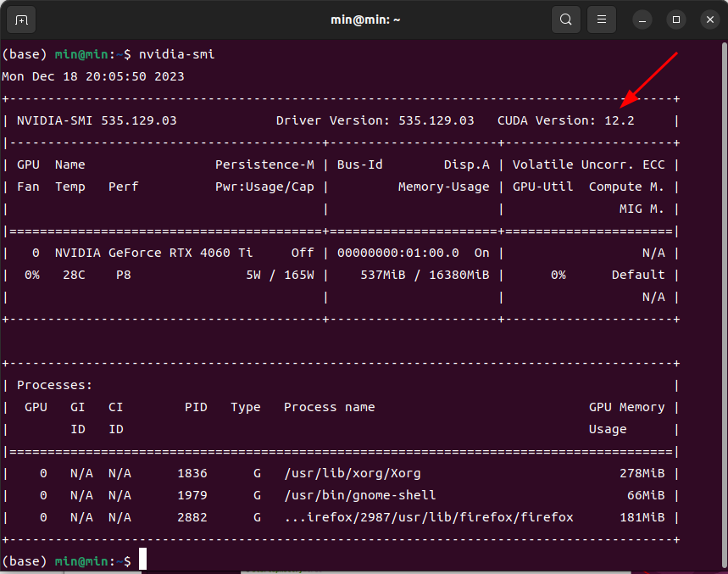Click Driver Version: 535.129.03

click(375, 120)
